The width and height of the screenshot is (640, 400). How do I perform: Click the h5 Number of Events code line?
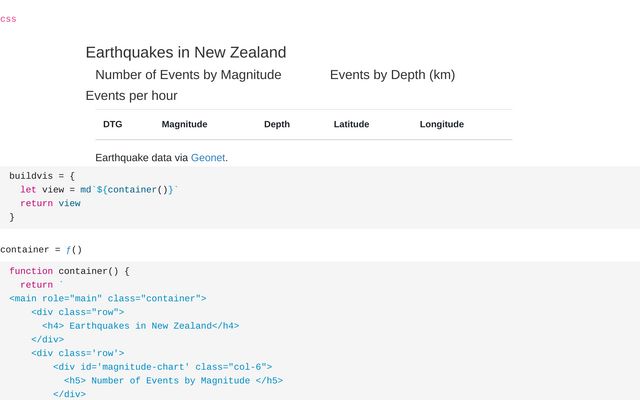pos(173,380)
